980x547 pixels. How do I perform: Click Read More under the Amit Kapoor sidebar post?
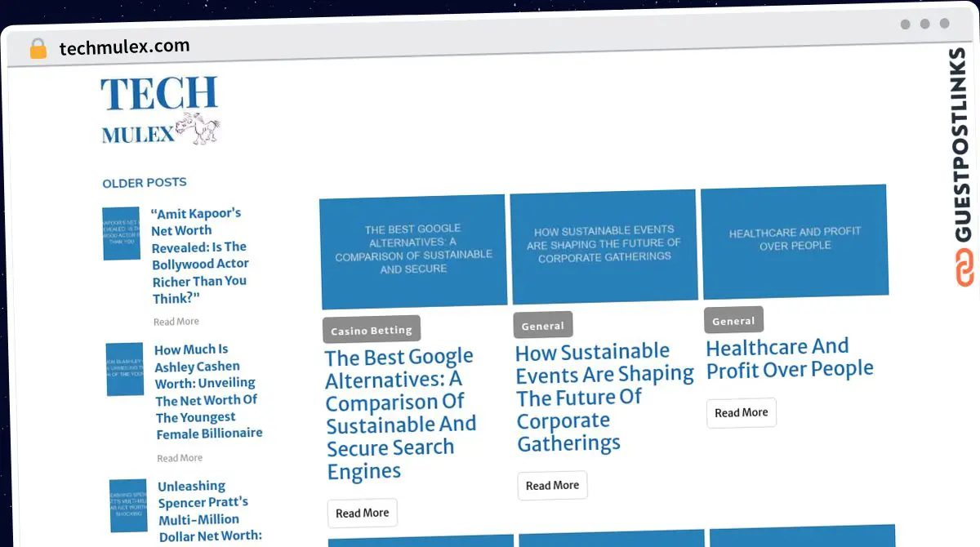click(x=176, y=321)
